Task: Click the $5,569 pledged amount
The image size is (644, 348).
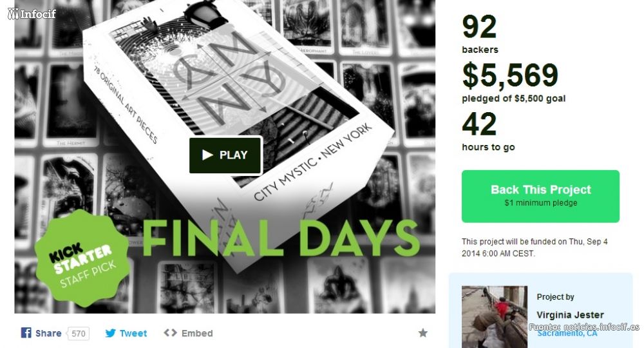Action: 510,75
